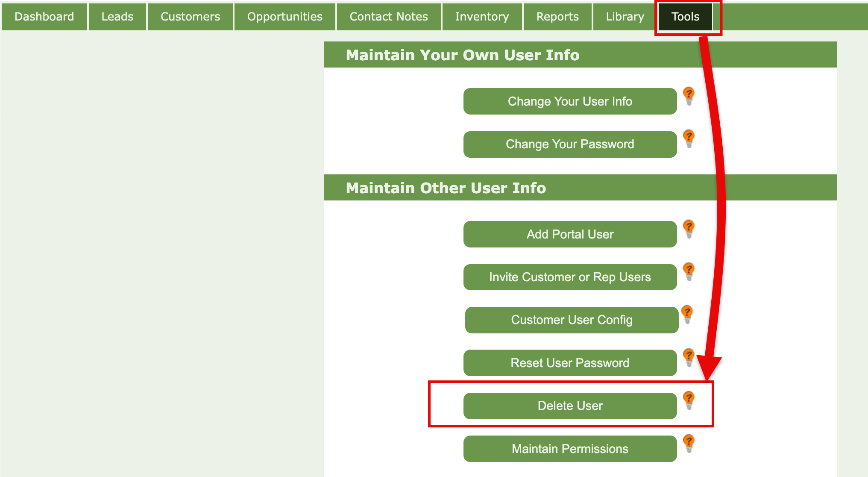The height and width of the screenshot is (477, 868).
Task: Click the Add Portal User button
Action: tap(570, 234)
